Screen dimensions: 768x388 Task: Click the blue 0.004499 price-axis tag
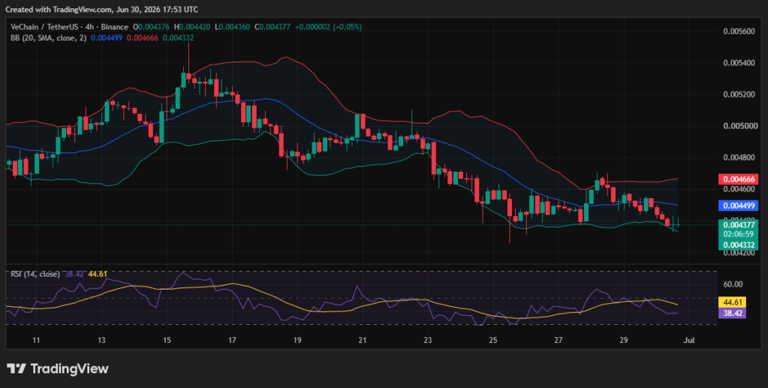click(738, 206)
